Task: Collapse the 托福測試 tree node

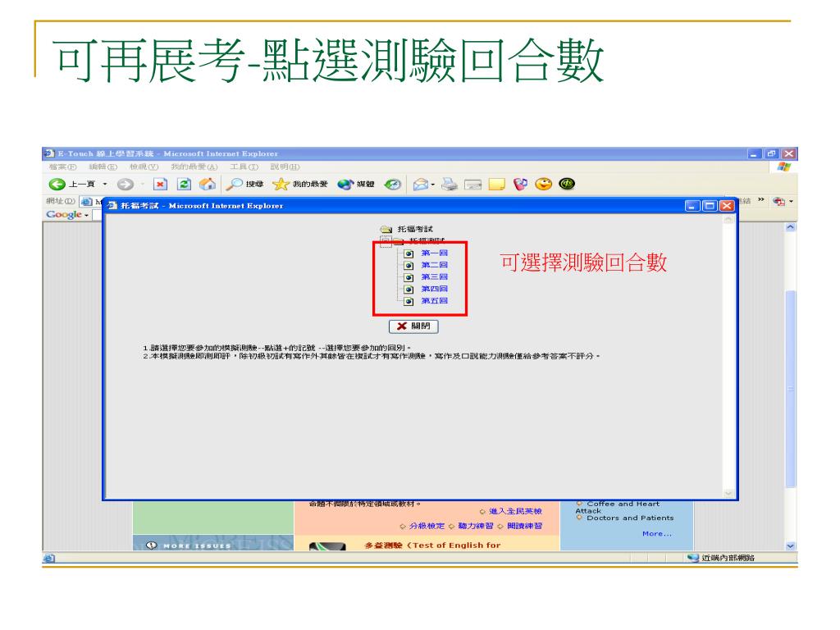Action: (386, 241)
